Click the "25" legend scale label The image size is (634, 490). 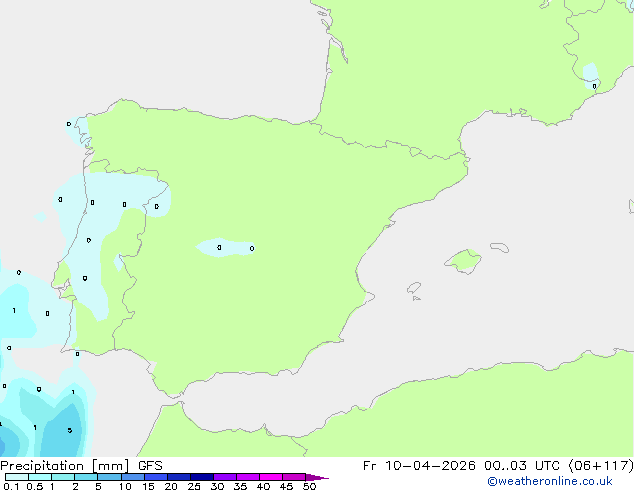pos(194,486)
